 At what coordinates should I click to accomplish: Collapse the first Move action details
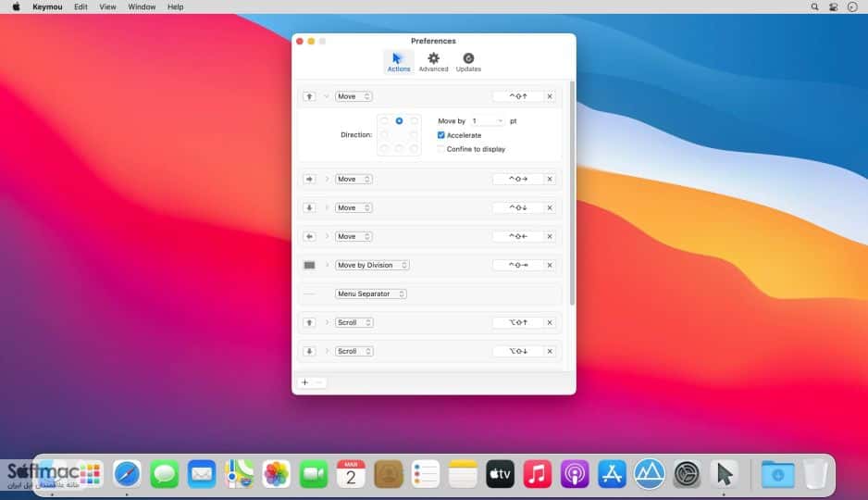[327, 96]
